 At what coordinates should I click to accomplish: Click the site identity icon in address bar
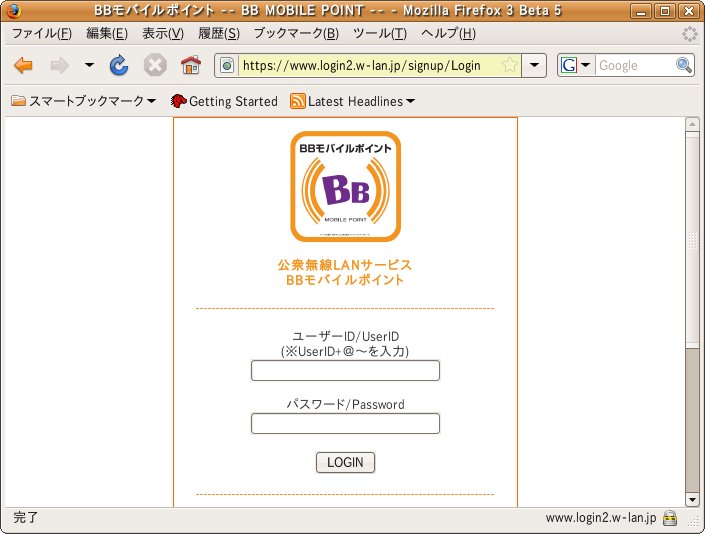coord(227,66)
